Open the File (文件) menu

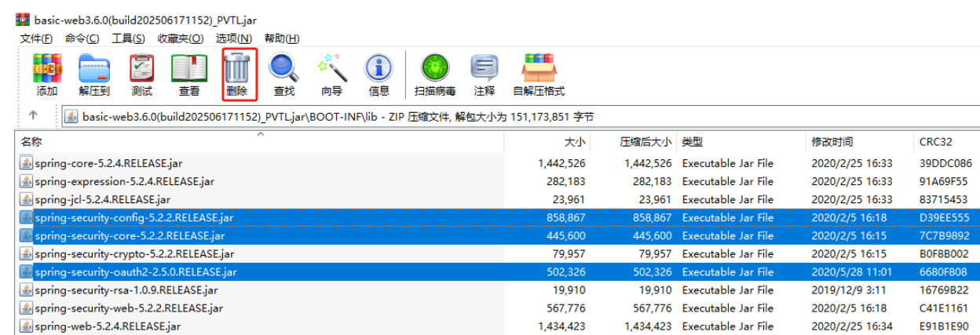tap(36, 38)
